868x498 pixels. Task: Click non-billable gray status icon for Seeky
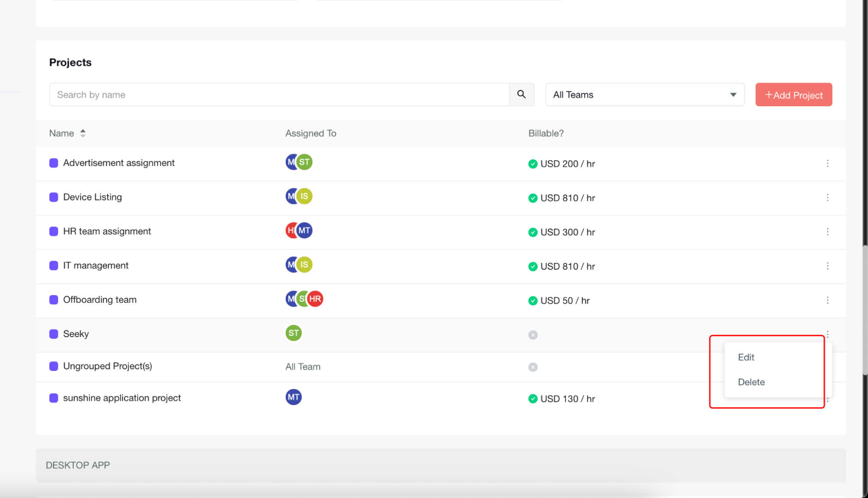(533, 335)
